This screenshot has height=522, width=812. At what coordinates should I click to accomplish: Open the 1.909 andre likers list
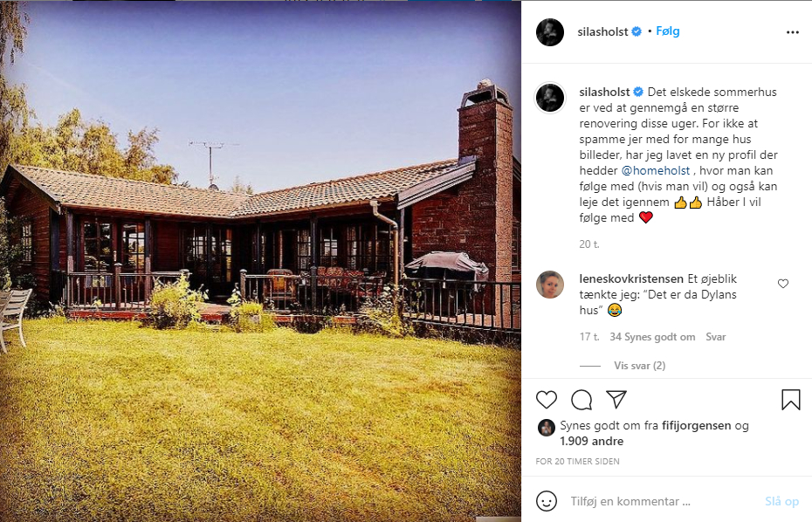click(591, 441)
